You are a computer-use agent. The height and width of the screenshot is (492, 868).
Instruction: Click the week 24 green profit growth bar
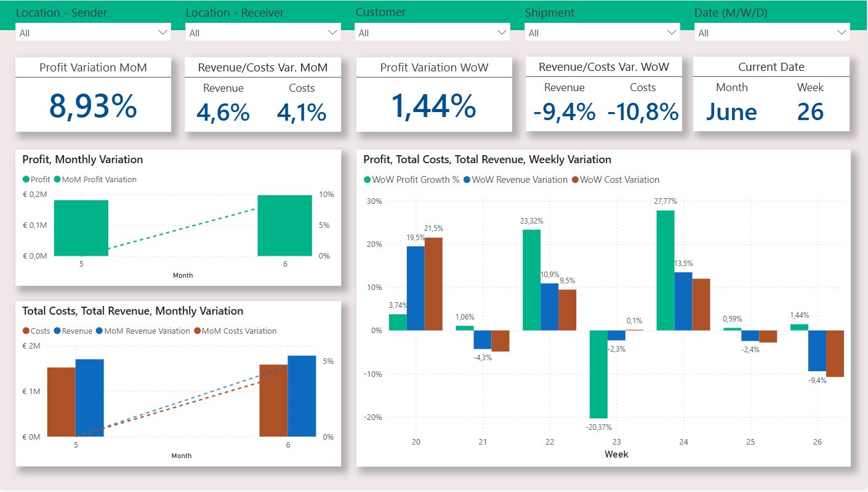665,270
